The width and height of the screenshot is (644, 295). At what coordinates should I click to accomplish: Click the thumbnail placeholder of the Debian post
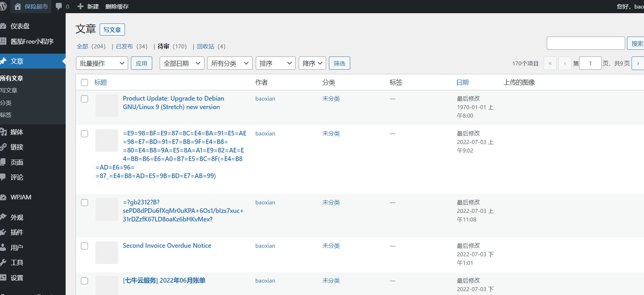[107, 106]
